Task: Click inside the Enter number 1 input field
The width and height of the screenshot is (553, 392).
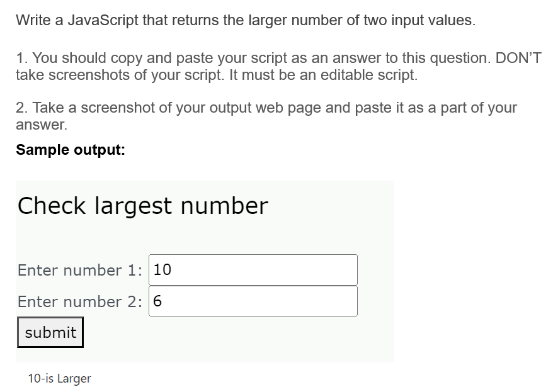Action: point(252,269)
